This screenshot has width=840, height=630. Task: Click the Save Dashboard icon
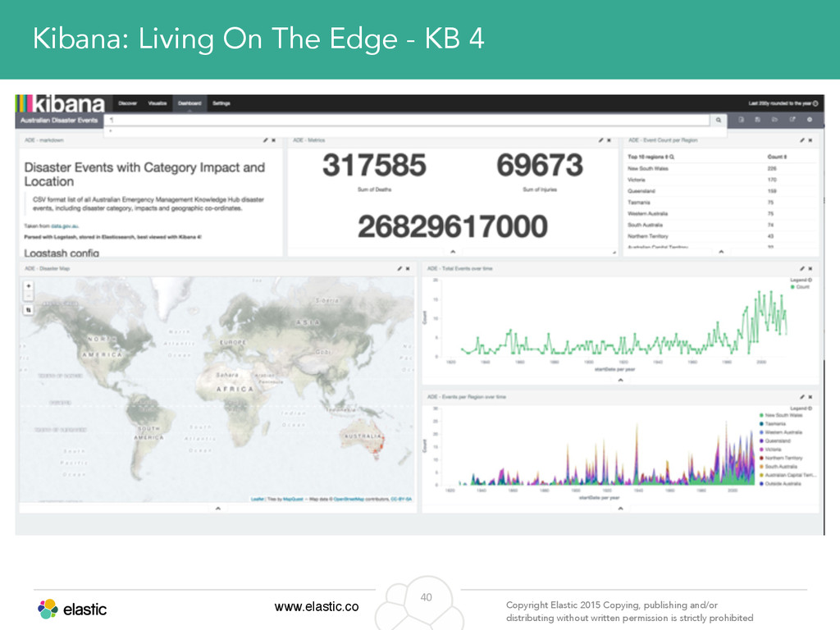tap(757, 120)
